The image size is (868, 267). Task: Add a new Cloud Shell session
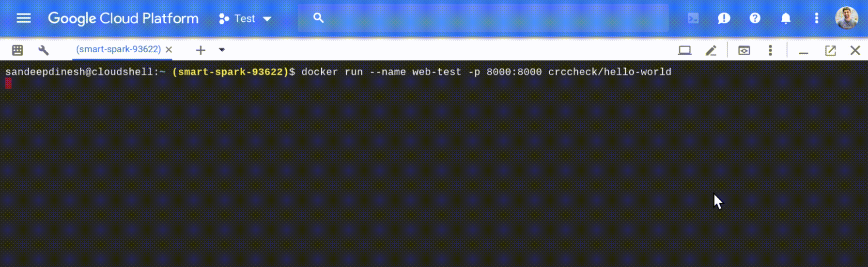click(201, 50)
